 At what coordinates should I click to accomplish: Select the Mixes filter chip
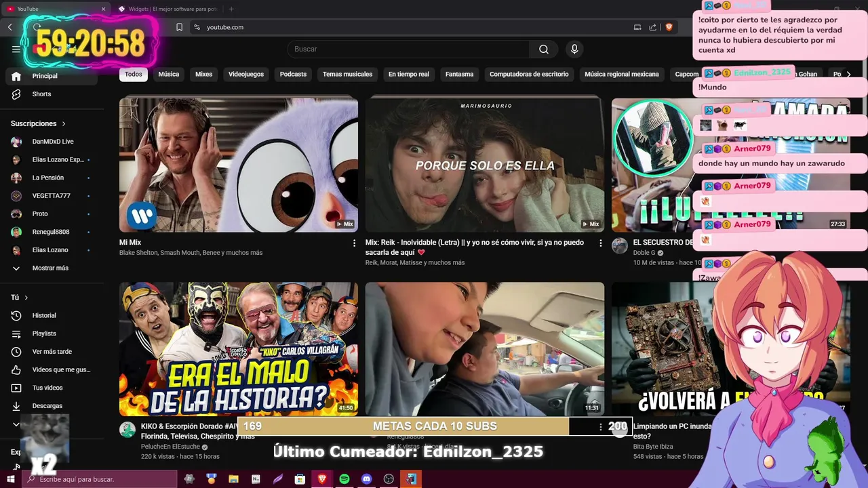click(x=204, y=74)
